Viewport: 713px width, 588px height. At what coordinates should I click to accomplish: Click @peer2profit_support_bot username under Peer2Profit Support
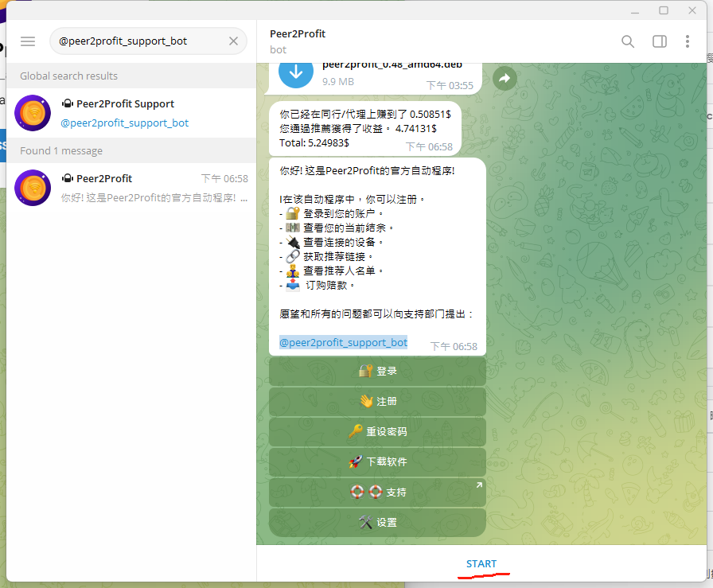(125, 123)
